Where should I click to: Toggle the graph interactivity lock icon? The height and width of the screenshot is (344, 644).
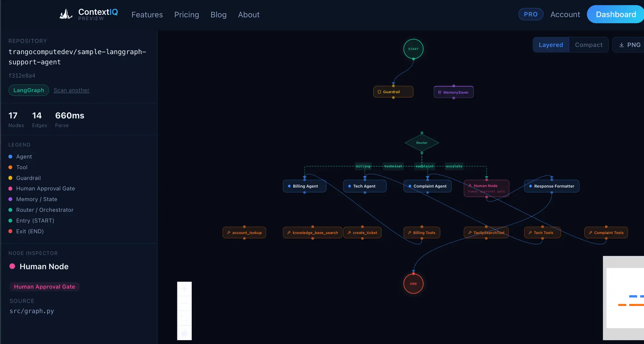tap(184, 333)
